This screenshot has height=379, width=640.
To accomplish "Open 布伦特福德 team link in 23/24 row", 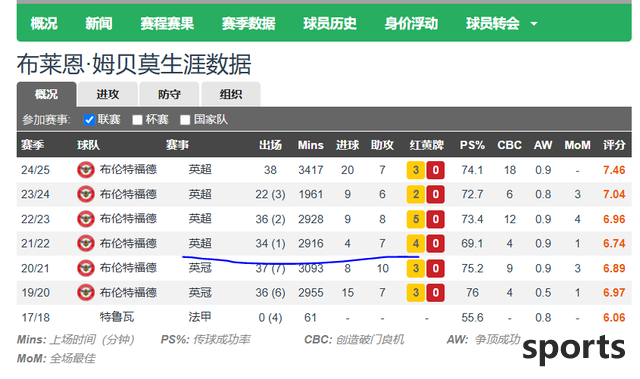I will 128,194.
